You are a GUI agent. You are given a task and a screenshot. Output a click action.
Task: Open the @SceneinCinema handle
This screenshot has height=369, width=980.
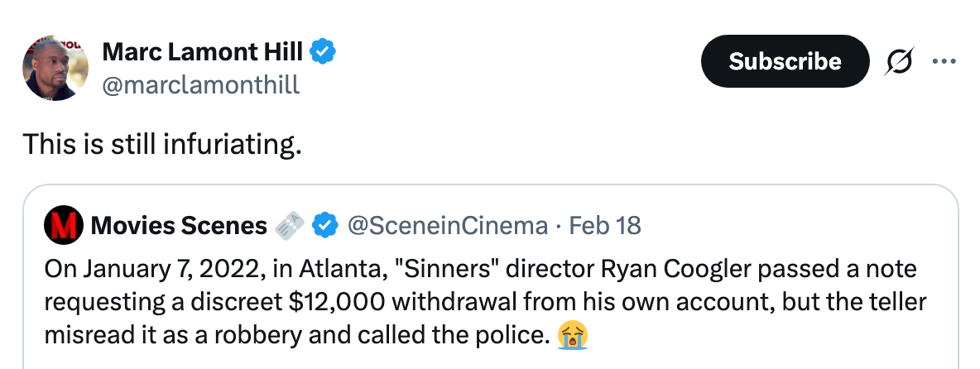(447, 225)
